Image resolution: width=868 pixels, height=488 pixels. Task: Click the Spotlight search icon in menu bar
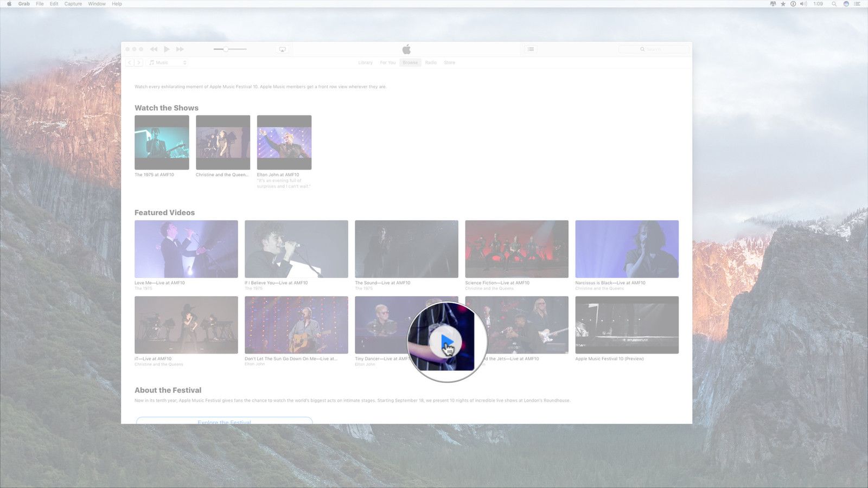pyautogui.click(x=834, y=4)
